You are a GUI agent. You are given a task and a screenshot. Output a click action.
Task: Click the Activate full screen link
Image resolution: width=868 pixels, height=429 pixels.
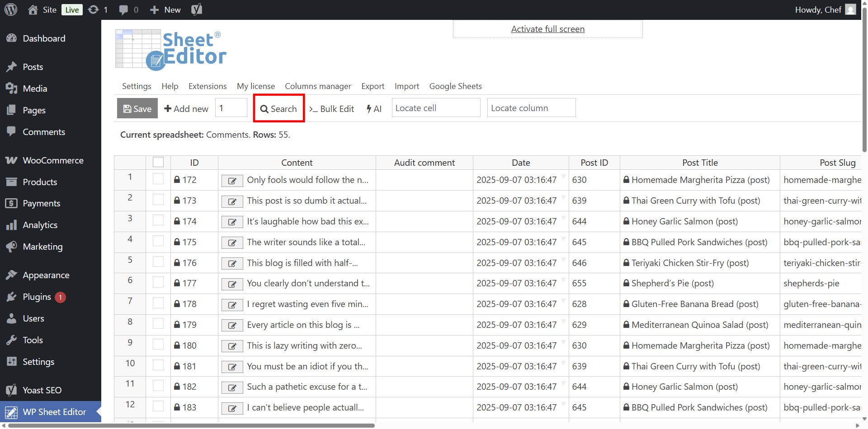coord(548,29)
